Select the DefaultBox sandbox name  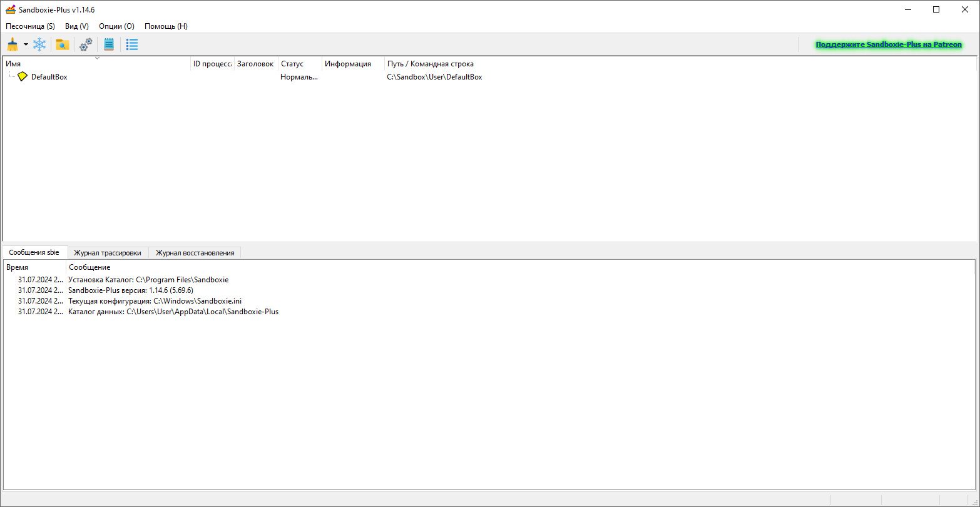point(49,77)
